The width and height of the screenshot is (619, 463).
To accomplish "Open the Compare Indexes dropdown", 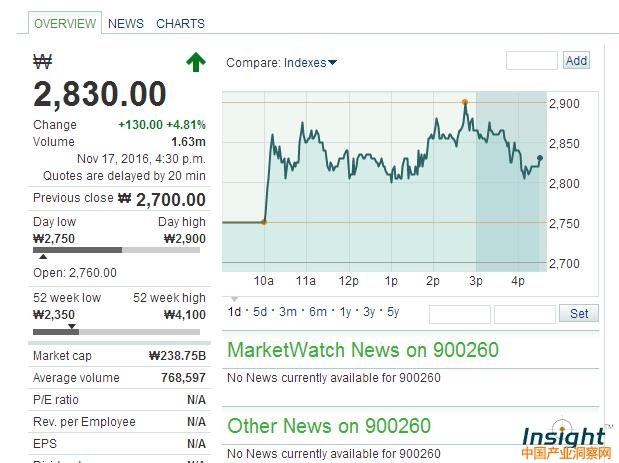I will click(x=282, y=62).
